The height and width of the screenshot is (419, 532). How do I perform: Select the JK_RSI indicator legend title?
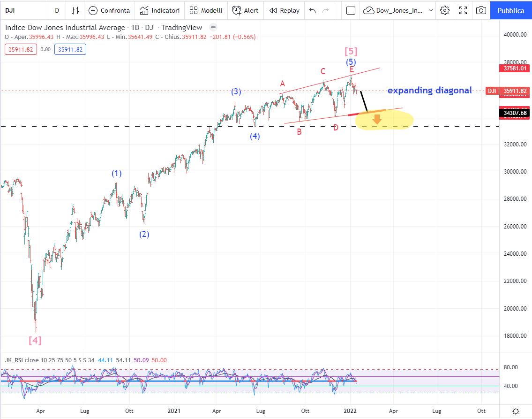[14, 360]
